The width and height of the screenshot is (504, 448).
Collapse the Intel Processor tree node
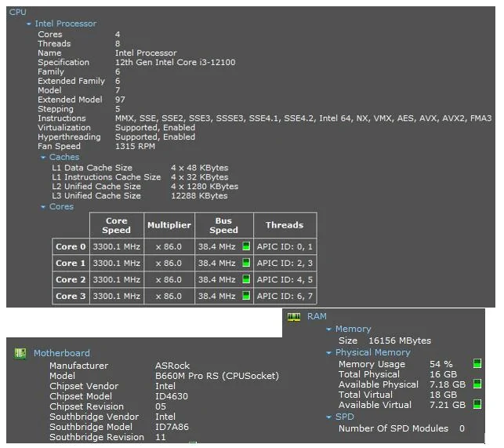[x=28, y=24]
